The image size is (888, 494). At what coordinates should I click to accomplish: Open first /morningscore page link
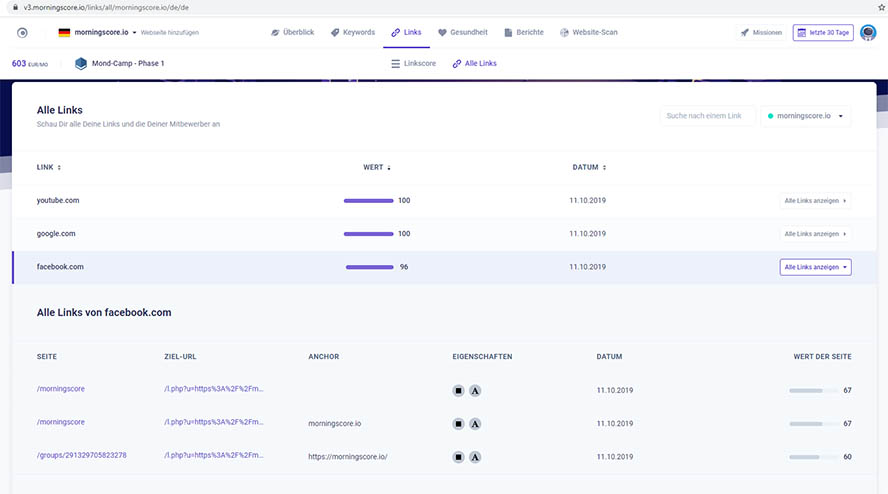[x=61, y=389]
